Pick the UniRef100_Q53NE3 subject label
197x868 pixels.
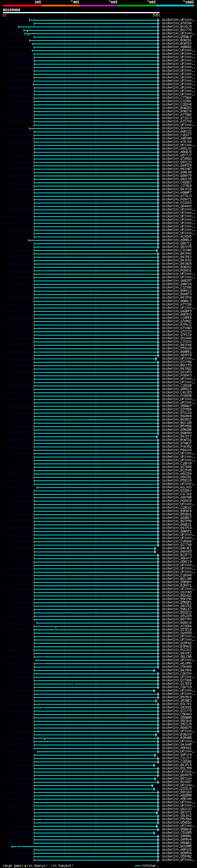point(177,701)
